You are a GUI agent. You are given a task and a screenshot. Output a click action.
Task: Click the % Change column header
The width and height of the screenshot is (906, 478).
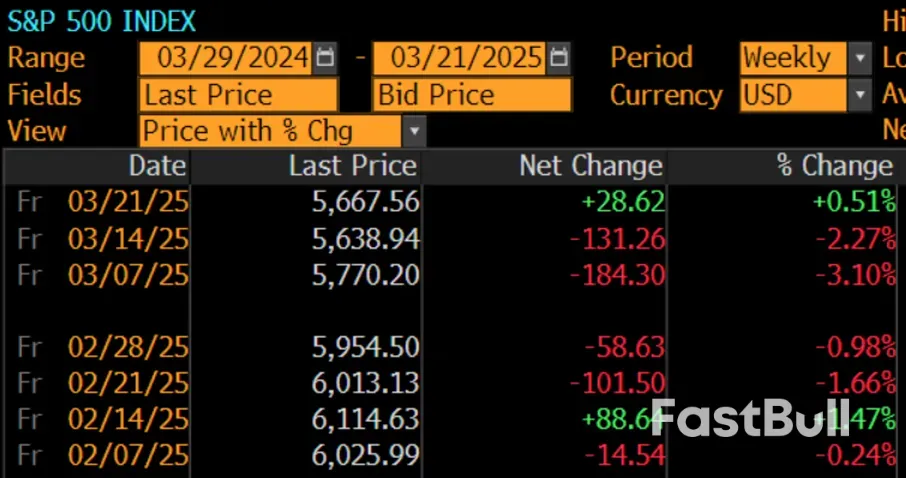tap(834, 166)
